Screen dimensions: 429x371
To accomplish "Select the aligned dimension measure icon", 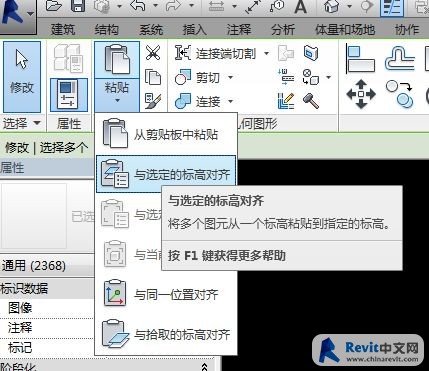I will point(253,6).
